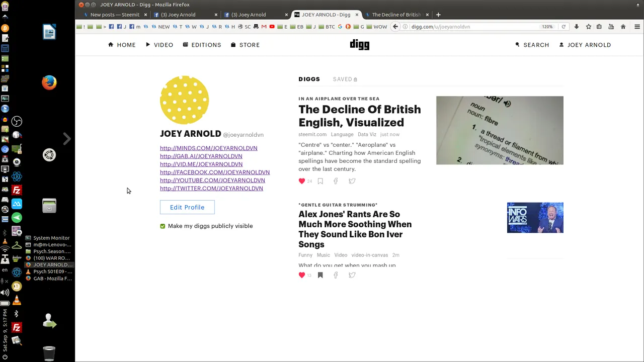The image size is (644, 362).
Task: Like The Decline Of British English story
Action: tap(302, 181)
